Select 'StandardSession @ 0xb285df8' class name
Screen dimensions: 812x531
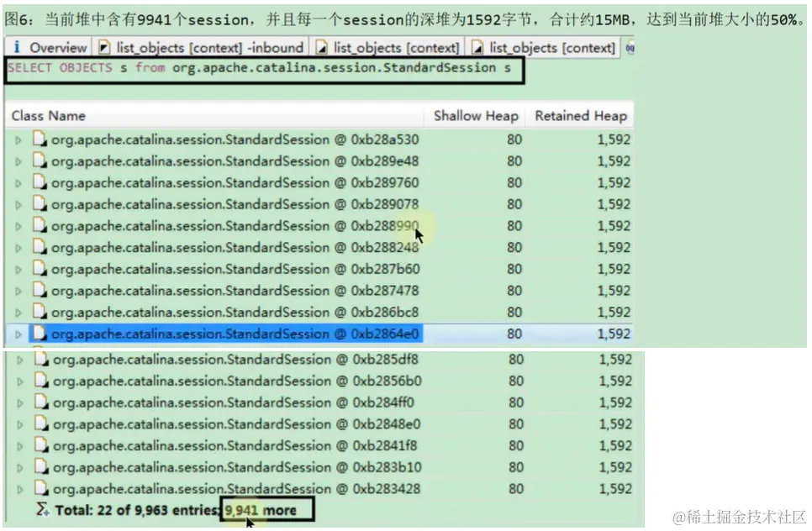[235, 360]
